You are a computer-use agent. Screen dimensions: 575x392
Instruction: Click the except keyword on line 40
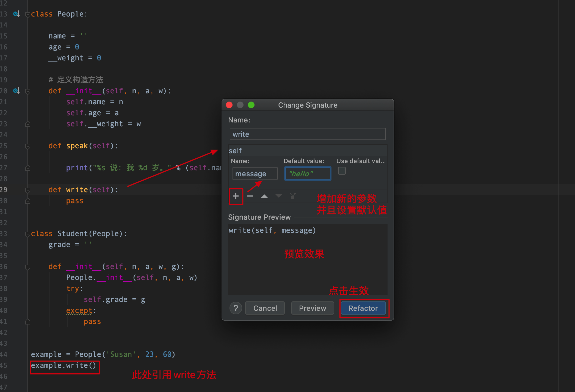coord(79,310)
